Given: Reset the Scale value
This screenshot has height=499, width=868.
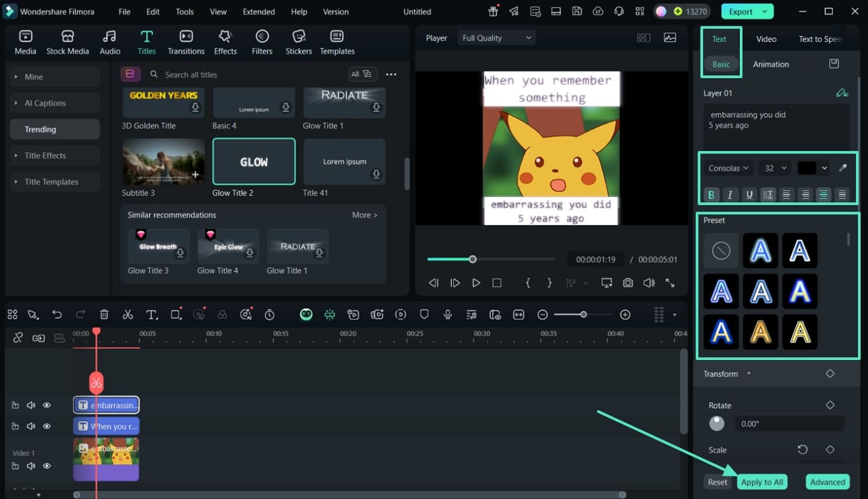Looking at the screenshot, I should [803, 450].
